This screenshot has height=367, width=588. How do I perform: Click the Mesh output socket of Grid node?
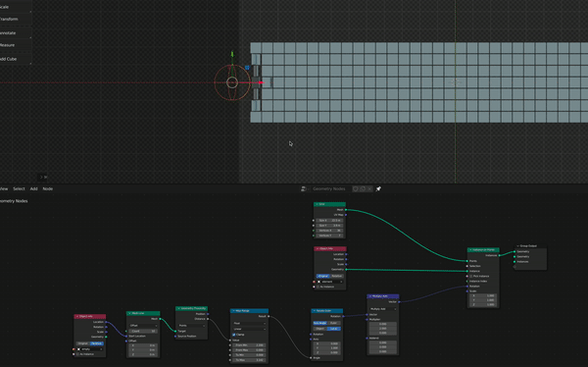tap(346, 210)
